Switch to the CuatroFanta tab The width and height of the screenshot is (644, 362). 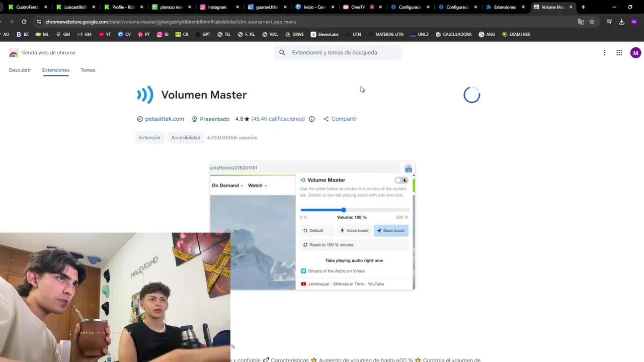click(x=28, y=7)
